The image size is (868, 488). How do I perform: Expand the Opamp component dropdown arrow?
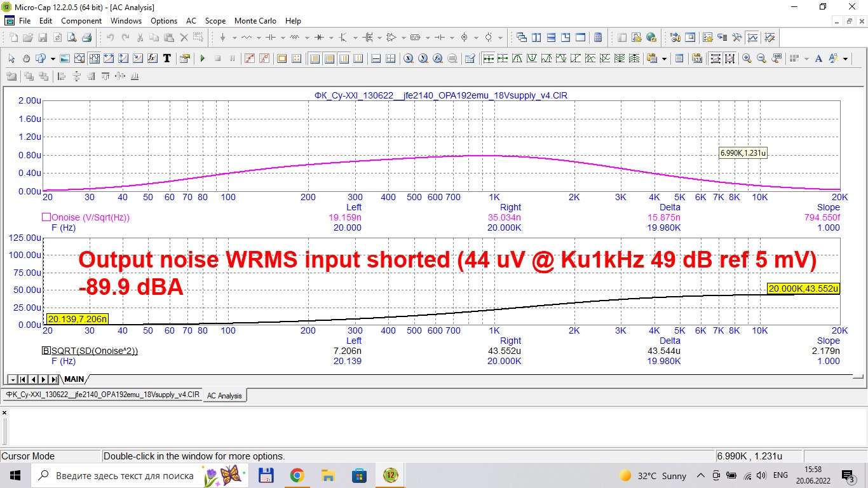click(403, 37)
